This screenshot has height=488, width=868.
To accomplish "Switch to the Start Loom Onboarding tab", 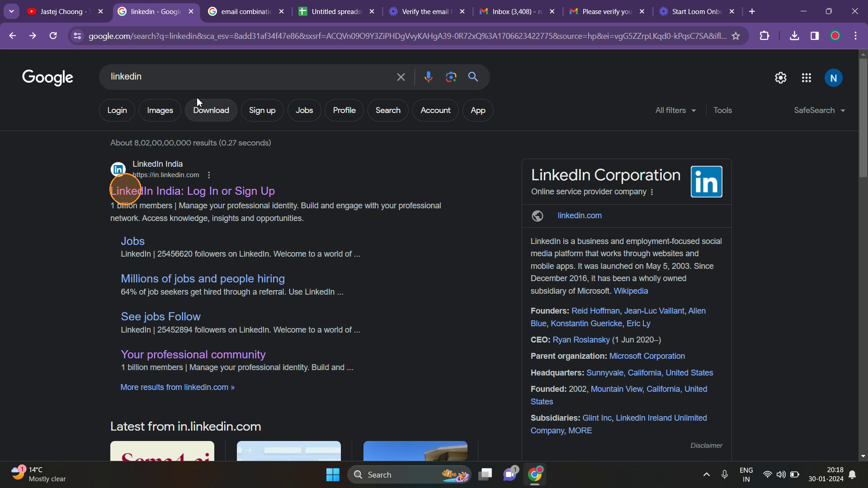I will pyautogui.click(x=697, y=11).
